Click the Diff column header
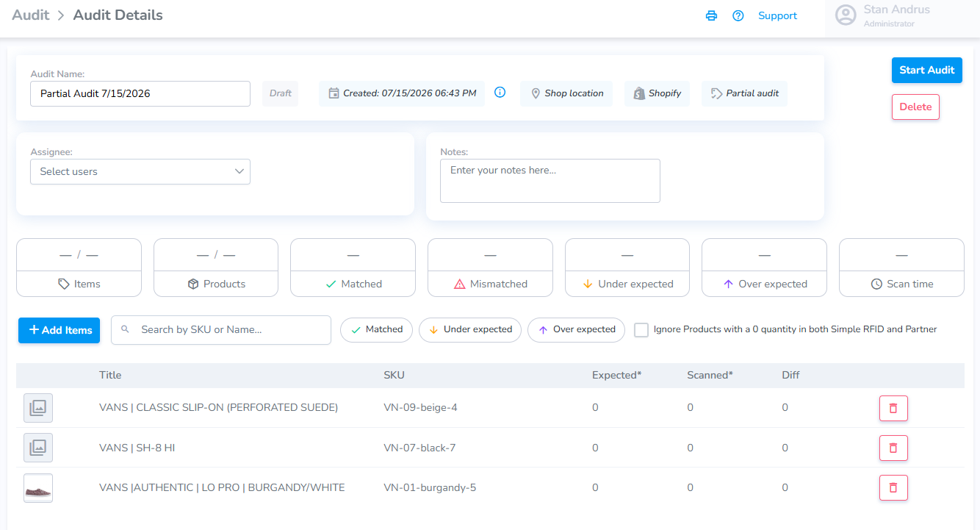 790,375
